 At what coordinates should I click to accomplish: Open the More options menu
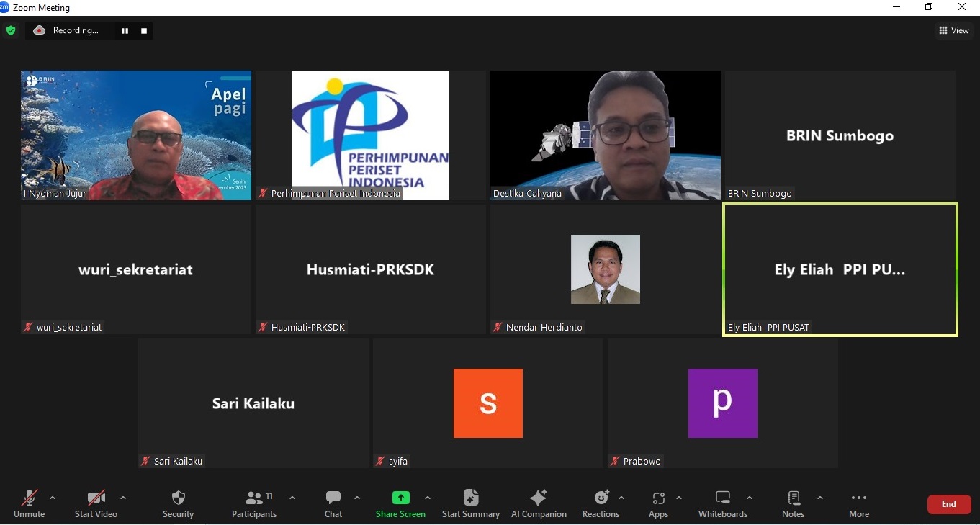858,503
